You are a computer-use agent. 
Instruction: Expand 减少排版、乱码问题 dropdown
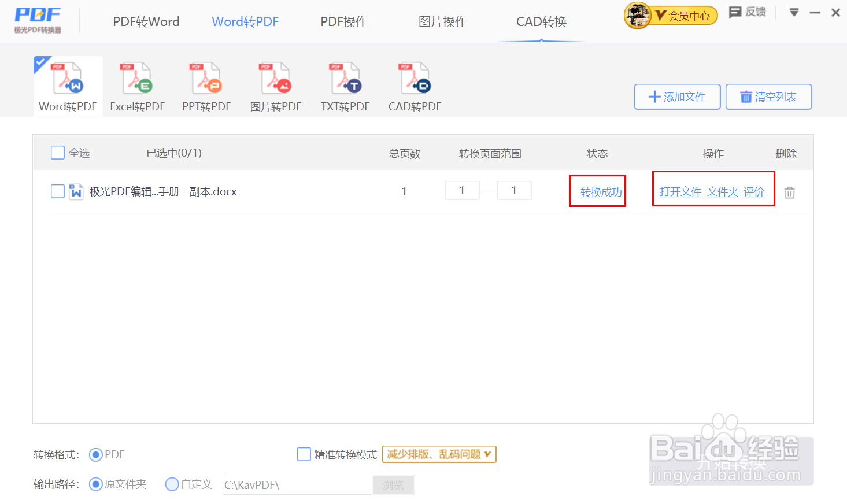point(439,454)
